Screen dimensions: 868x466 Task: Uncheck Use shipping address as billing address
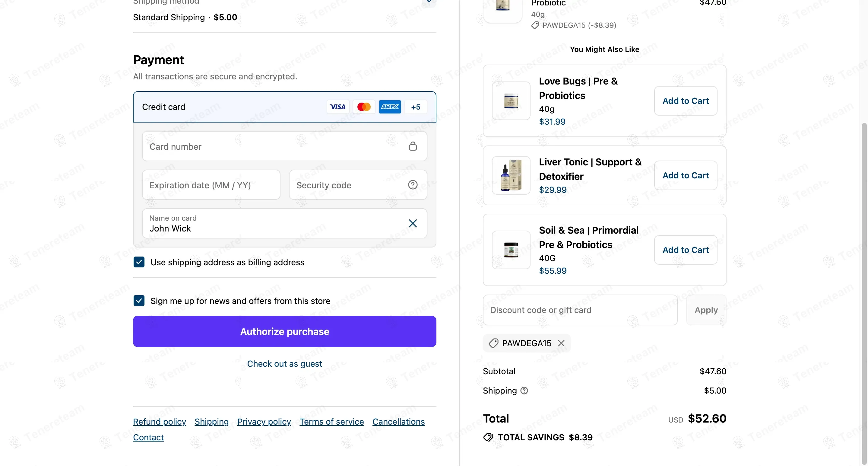coord(139,262)
